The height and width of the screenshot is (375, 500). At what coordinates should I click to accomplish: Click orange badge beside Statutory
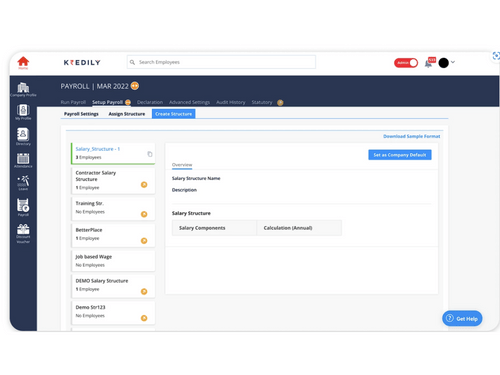pyautogui.click(x=280, y=103)
